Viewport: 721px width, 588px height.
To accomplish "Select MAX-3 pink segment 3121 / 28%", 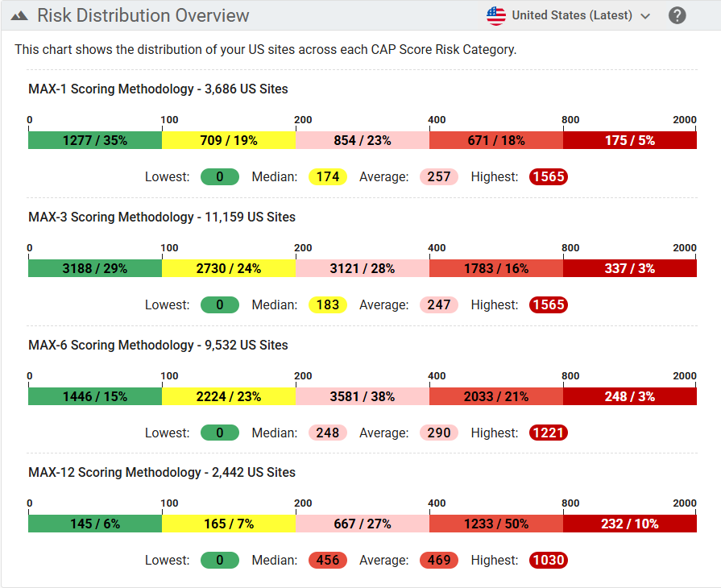I will [x=363, y=268].
